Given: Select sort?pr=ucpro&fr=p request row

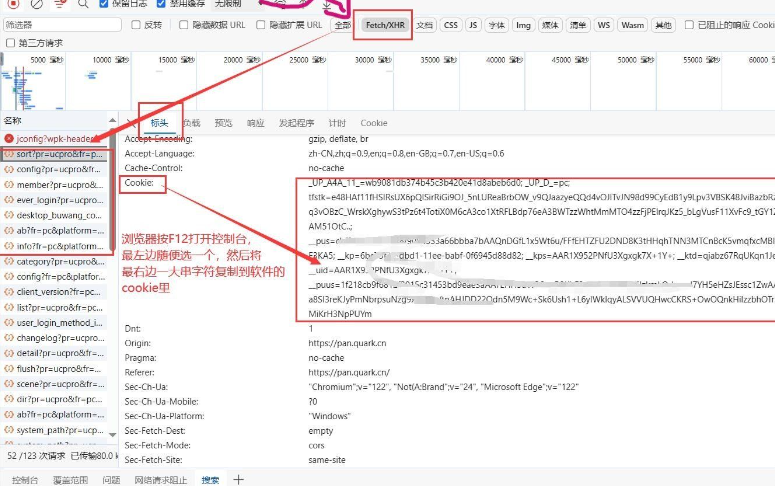Looking at the screenshot, I should pyautogui.click(x=54, y=154).
